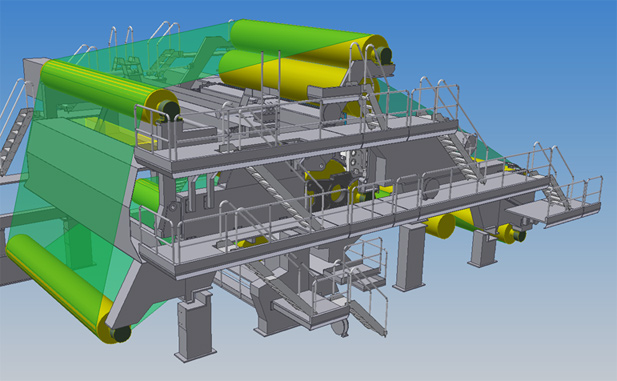Select the middle gray support pillar

410,257
